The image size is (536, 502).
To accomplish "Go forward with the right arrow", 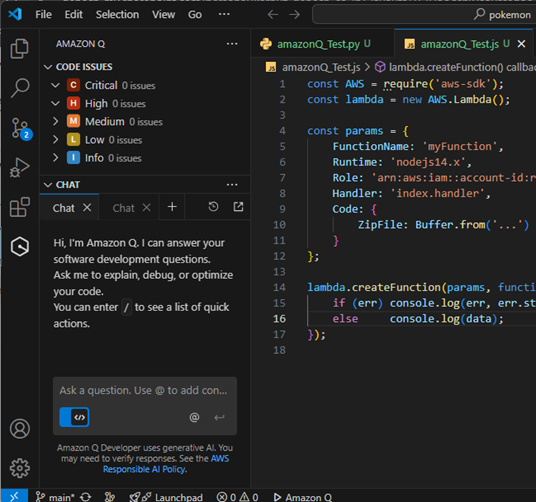I will coord(294,15).
